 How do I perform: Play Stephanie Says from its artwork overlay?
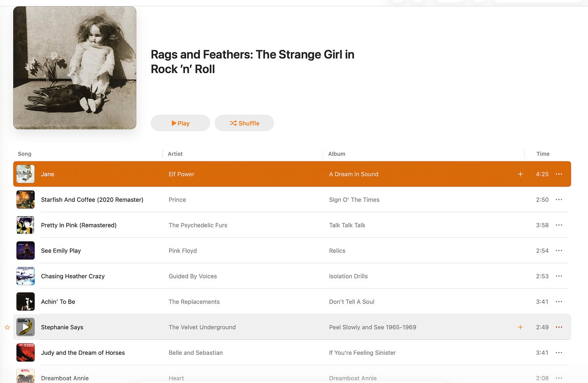tap(25, 327)
